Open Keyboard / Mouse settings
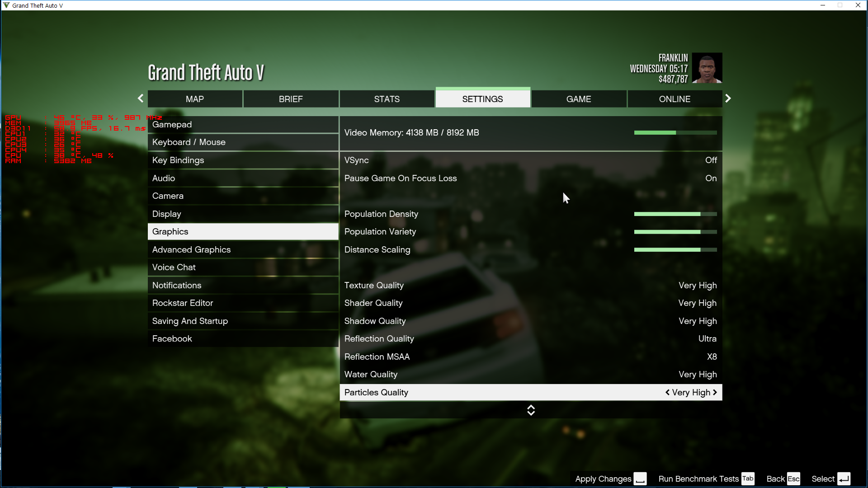 point(243,142)
